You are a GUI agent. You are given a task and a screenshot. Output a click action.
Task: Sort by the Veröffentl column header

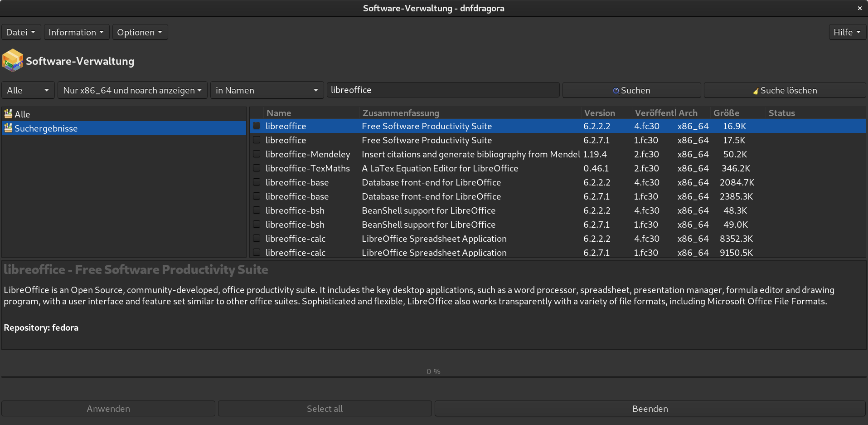point(655,113)
